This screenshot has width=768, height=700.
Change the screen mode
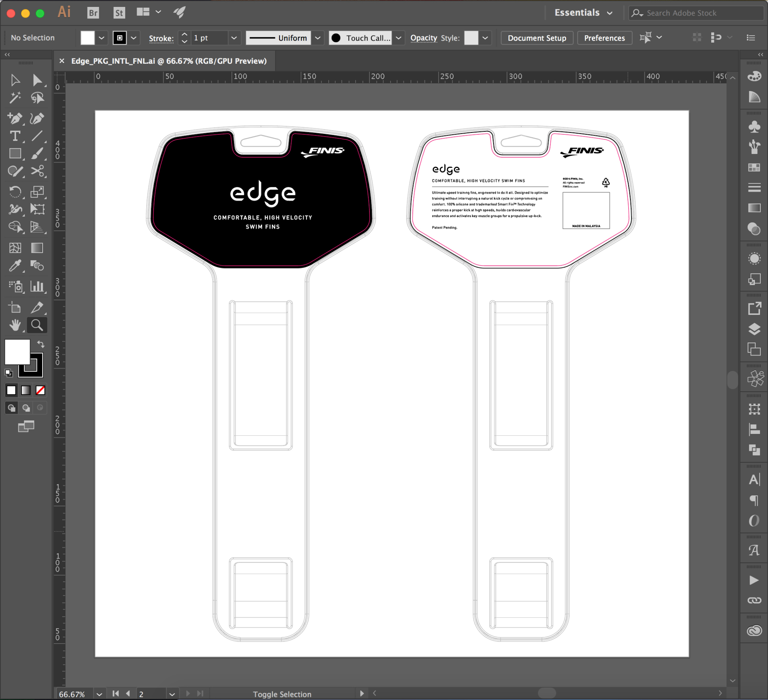click(26, 426)
